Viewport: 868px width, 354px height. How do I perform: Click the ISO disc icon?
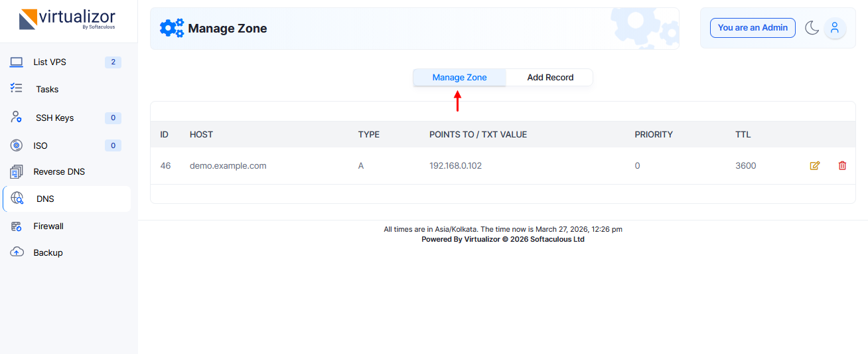tap(17, 145)
